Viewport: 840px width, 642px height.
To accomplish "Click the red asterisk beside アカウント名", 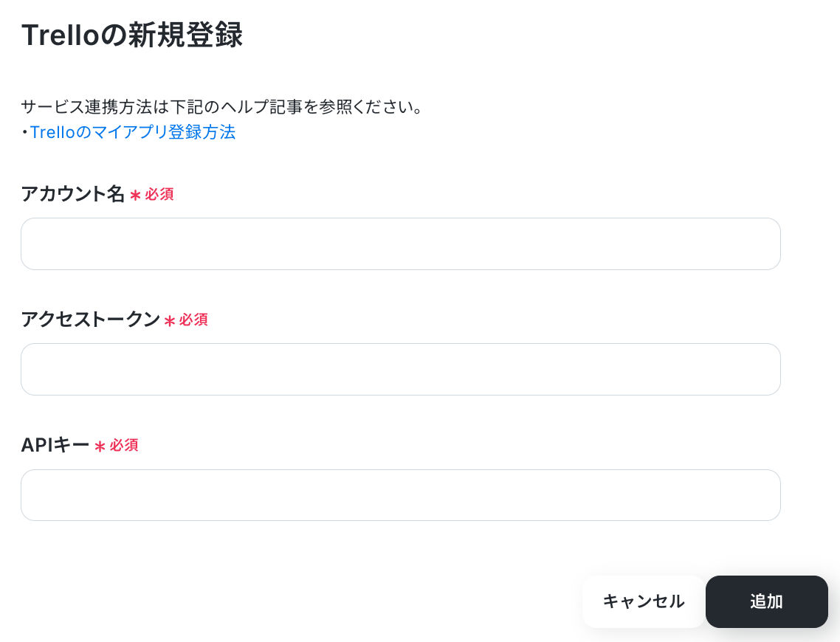I will tap(136, 195).
